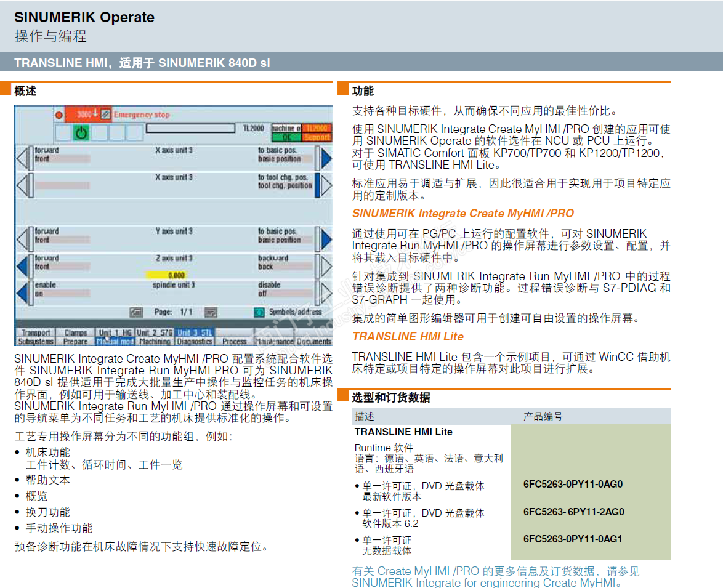Click the 功能 section heading
Screen dimensions: 723x588
[x=363, y=91]
